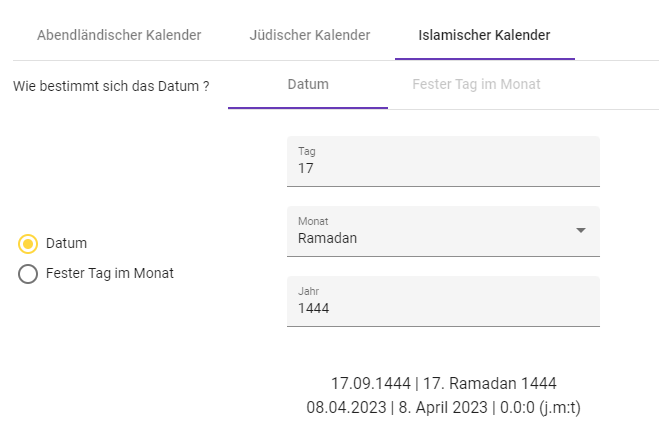Enable the Fester Tag im Monat radio button
This screenshot has height=432, width=668.
click(x=28, y=273)
